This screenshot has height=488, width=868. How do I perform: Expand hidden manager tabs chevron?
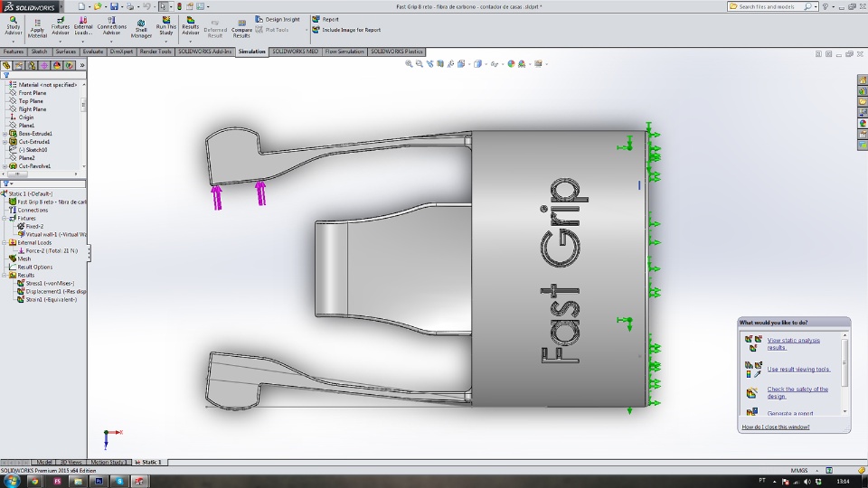82,65
